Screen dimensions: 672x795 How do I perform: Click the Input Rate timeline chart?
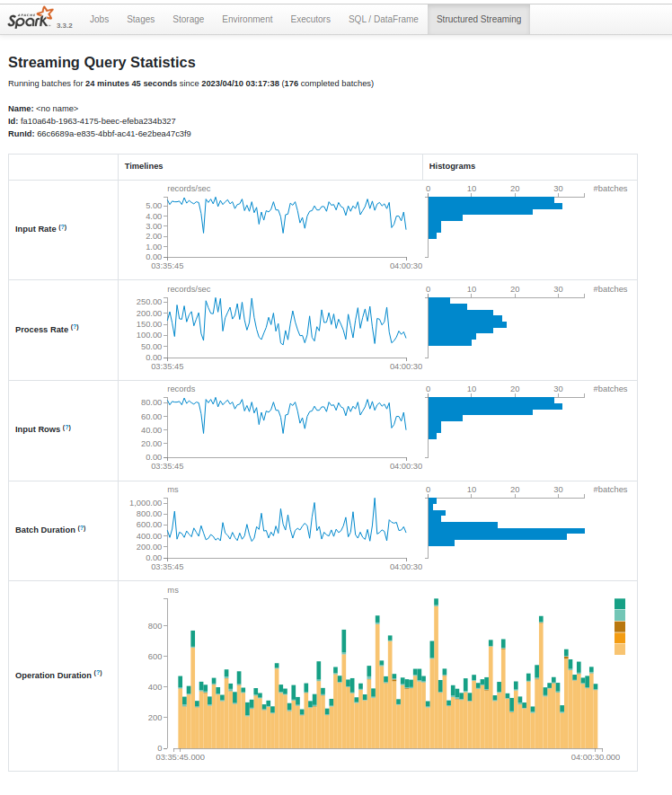coord(287,227)
